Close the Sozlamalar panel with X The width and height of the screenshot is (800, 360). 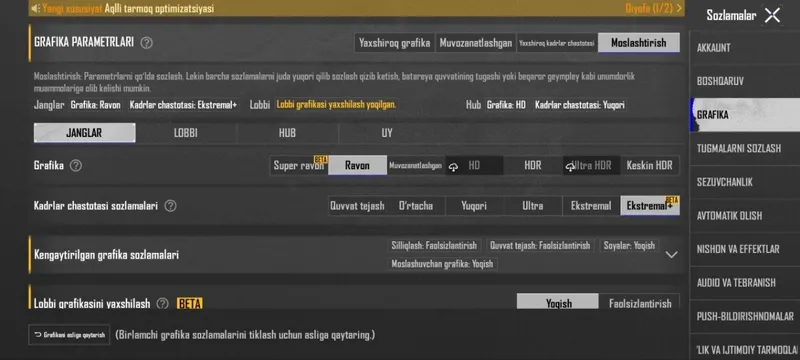(x=772, y=15)
